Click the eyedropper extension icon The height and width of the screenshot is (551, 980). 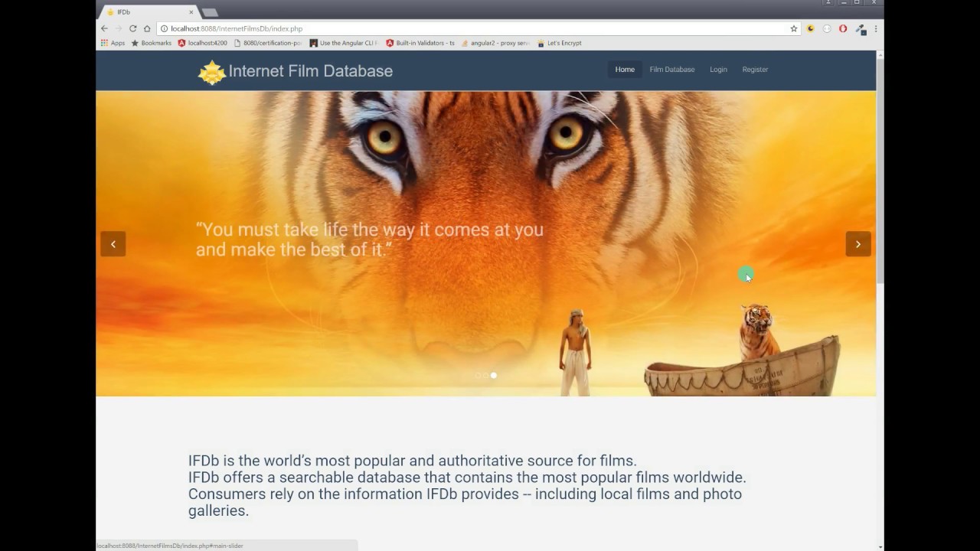click(861, 29)
